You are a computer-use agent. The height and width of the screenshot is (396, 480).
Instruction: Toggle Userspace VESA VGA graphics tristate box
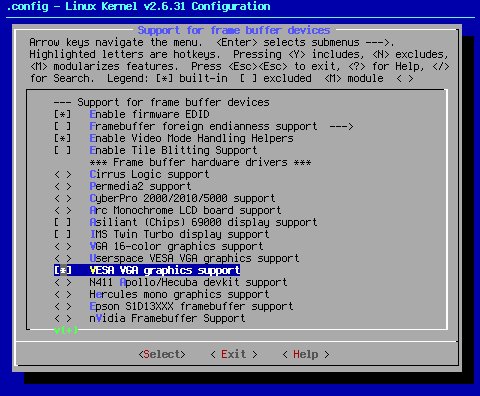(62, 258)
